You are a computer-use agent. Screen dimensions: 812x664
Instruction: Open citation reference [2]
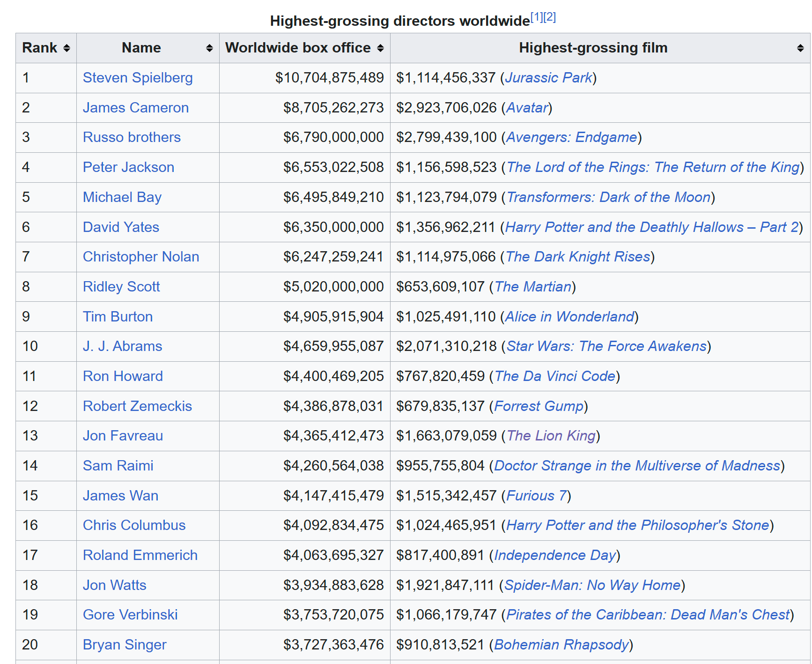pos(550,17)
